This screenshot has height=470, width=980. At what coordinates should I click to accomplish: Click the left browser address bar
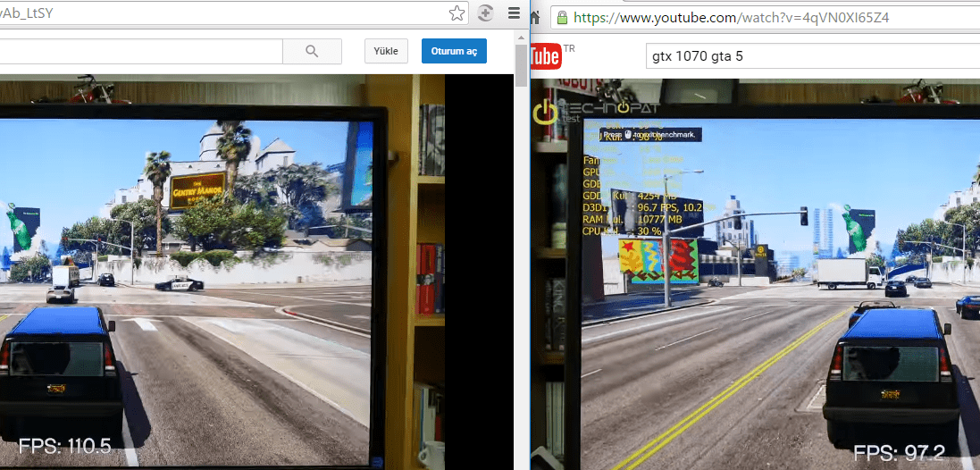tap(234, 13)
